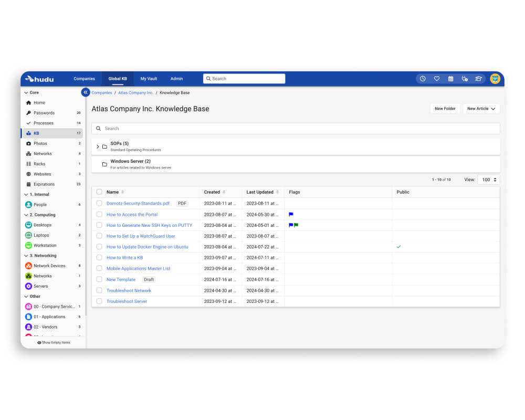Click the Hudu logo
The height and width of the screenshot is (420, 525).
39,79
